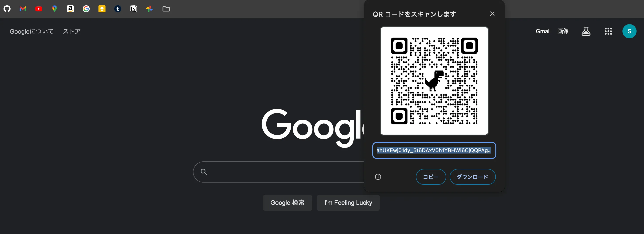The height and width of the screenshot is (234, 644).
Task: Open the Gmail link at top right
Action: pyautogui.click(x=543, y=31)
